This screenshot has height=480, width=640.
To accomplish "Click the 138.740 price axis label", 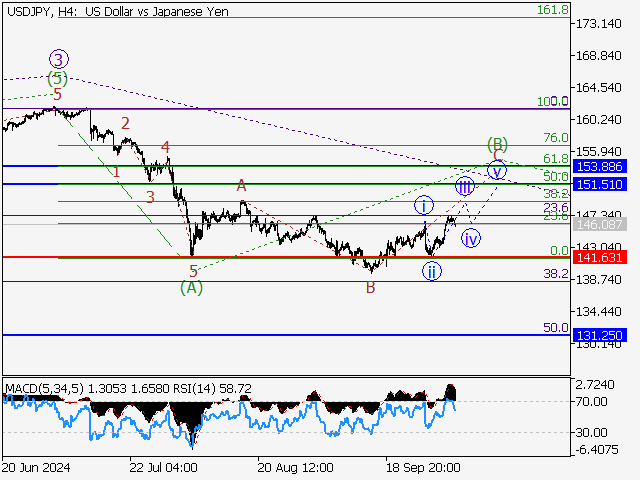I will [598, 280].
